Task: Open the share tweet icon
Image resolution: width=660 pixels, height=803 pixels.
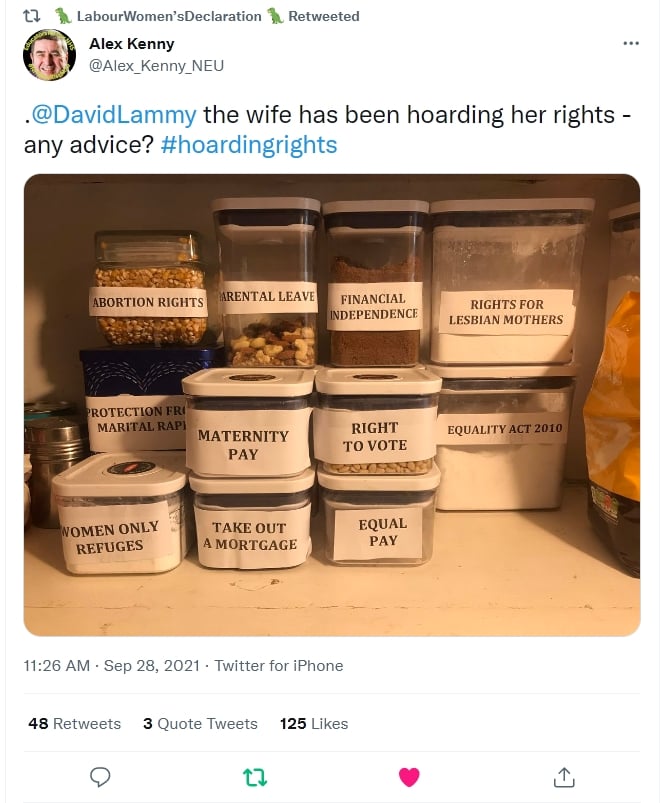Action: pos(564,777)
